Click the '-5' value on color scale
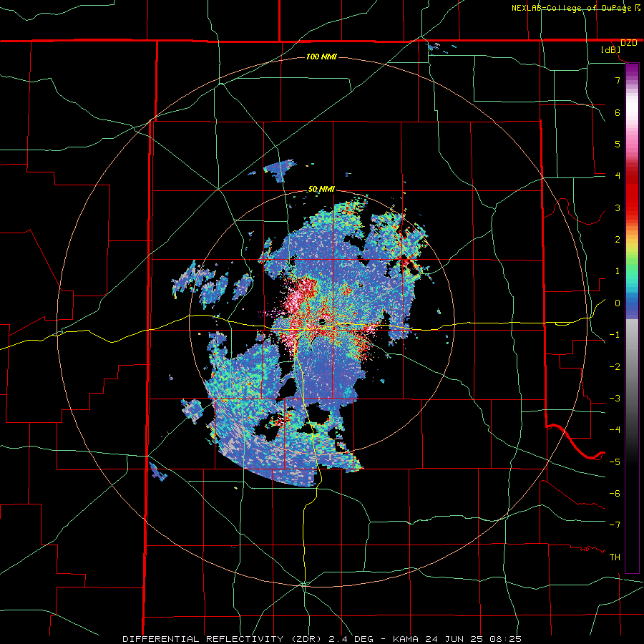 tap(615, 462)
